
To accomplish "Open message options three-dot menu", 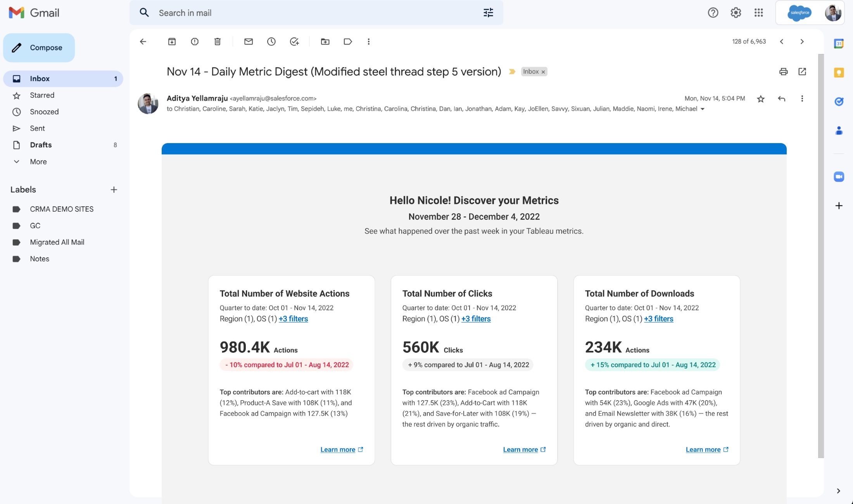I will coord(802,99).
